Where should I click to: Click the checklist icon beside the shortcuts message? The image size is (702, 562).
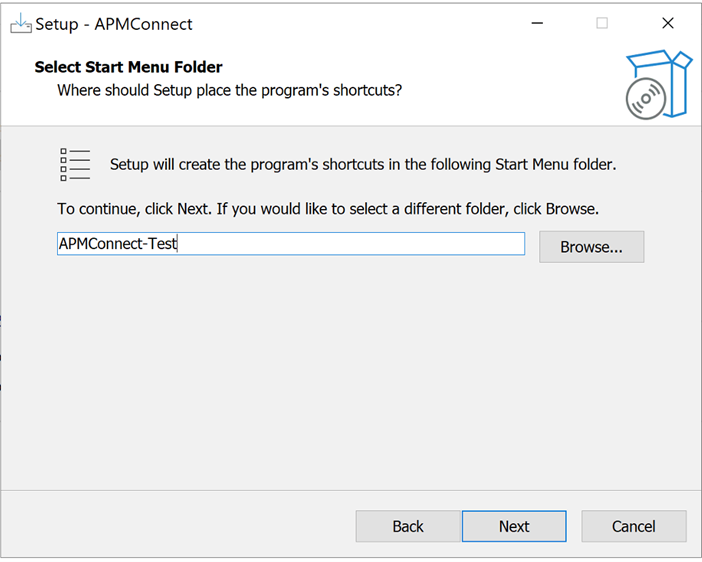point(75,165)
